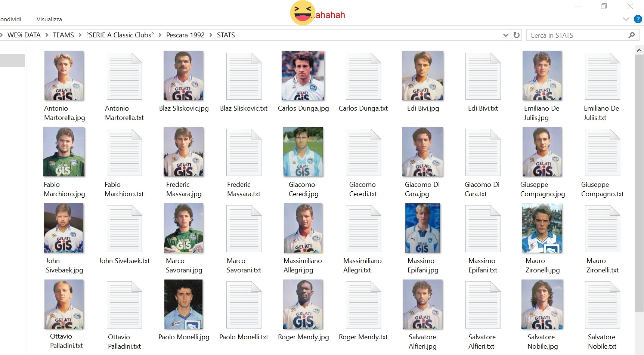Click the blue help question mark icon

[x=638, y=19]
